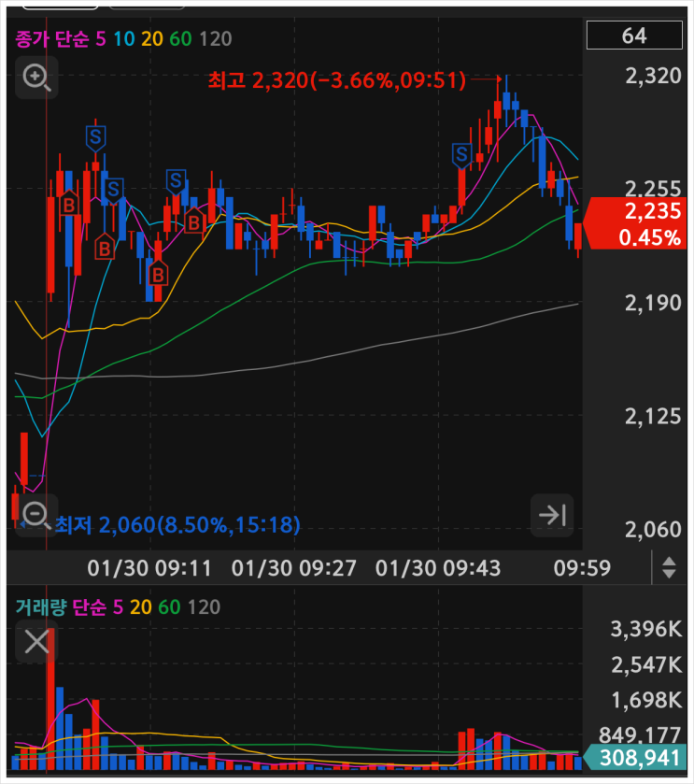
Task: Jump to latest candle arrow button
Action: [x=552, y=515]
